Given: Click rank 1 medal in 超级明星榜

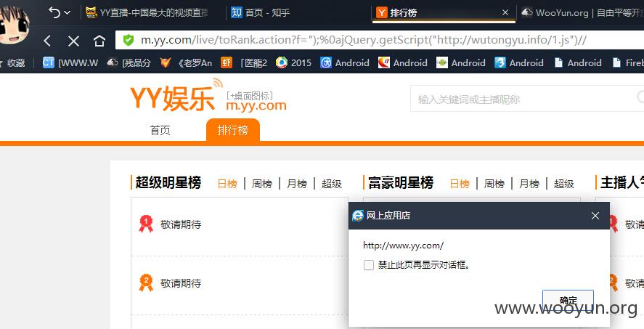Looking at the screenshot, I should [x=146, y=224].
